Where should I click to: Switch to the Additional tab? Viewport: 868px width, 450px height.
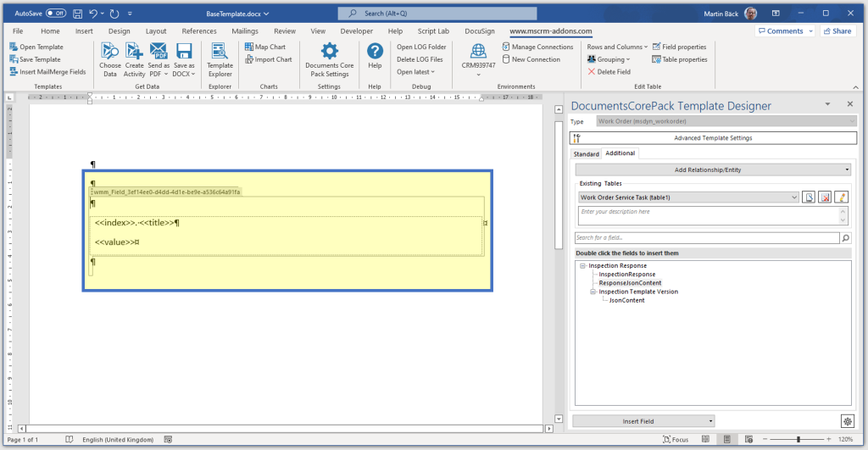[620, 153]
